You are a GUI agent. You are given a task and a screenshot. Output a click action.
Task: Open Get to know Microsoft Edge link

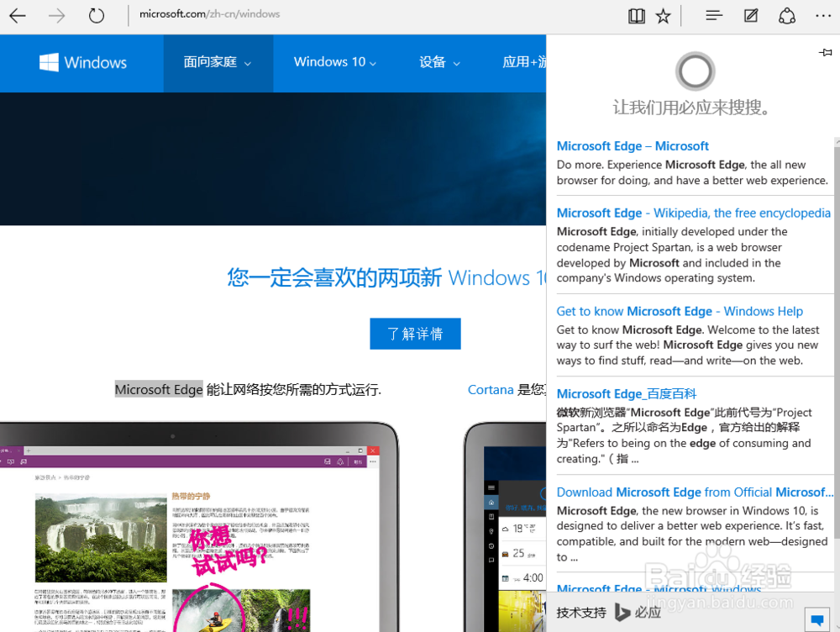tap(680, 312)
